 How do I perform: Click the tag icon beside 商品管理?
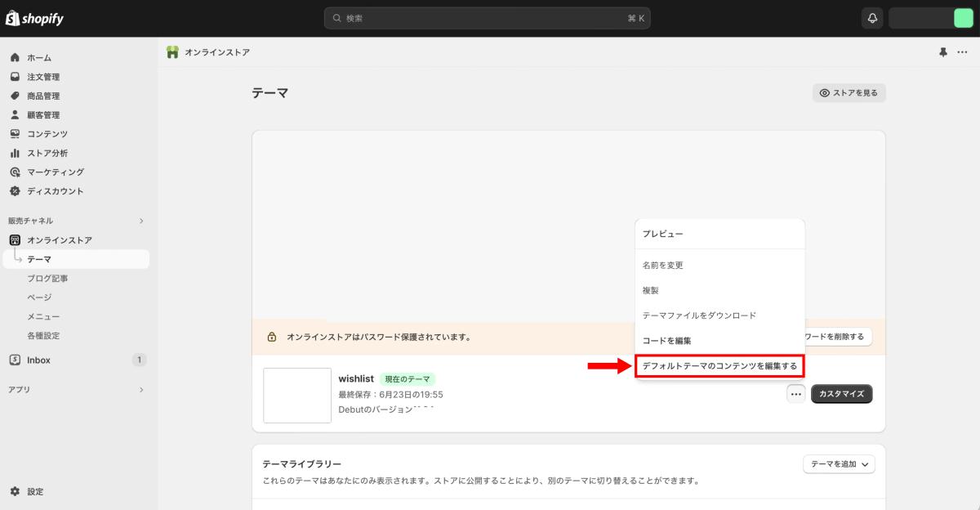click(x=15, y=96)
